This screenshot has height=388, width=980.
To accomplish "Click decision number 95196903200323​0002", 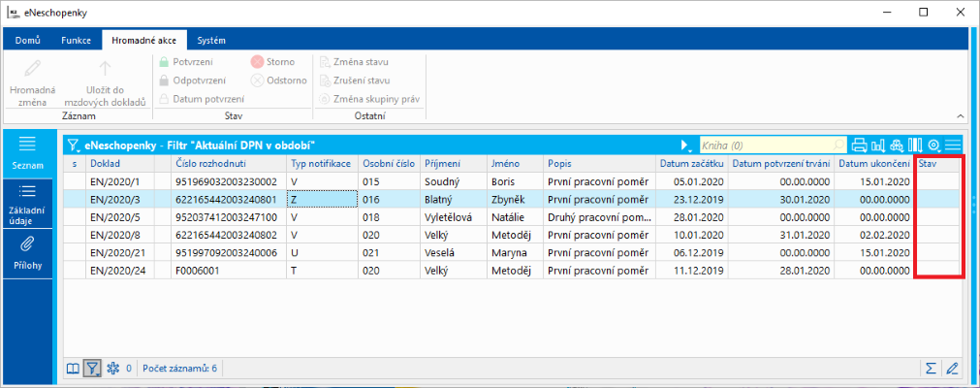I will coord(226,181).
